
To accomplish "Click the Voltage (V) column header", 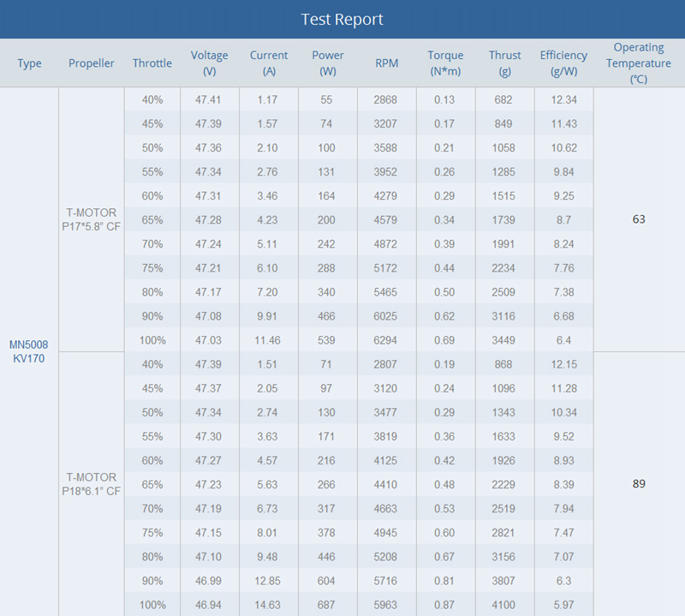I will click(x=209, y=63).
